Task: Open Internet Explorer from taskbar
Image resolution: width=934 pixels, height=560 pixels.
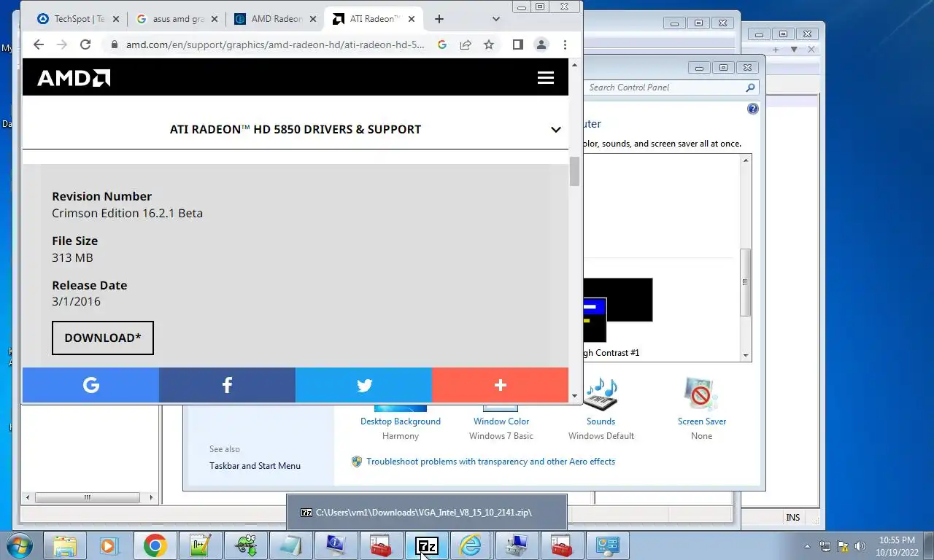Action: point(471,545)
